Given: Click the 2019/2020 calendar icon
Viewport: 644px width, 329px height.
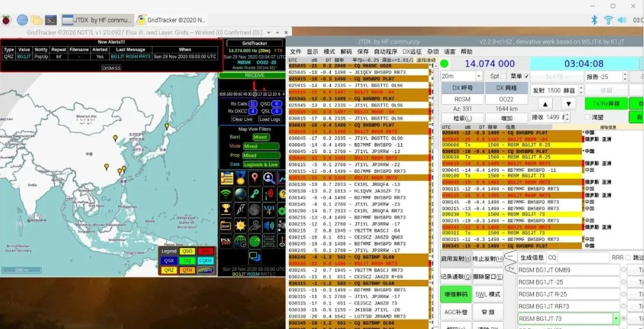Looking at the screenshot, I should (269, 241).
